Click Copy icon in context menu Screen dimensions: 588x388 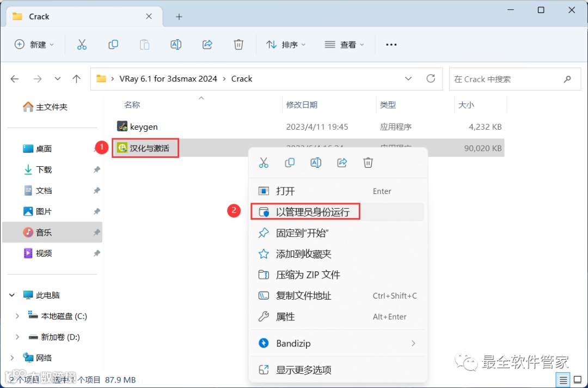pos(290,162)
